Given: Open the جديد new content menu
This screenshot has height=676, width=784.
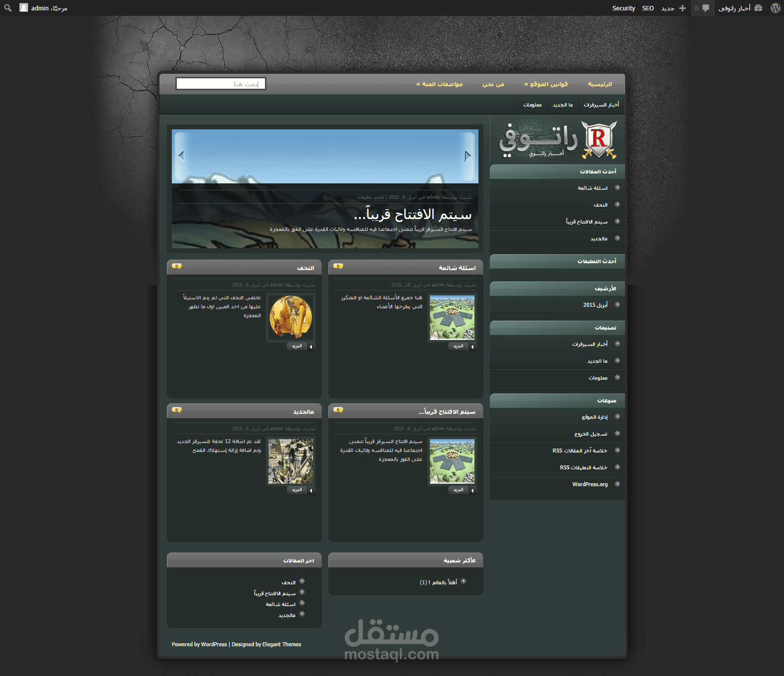Looking at the screenshot, I should pyautogui.click(x=668, y=8).
